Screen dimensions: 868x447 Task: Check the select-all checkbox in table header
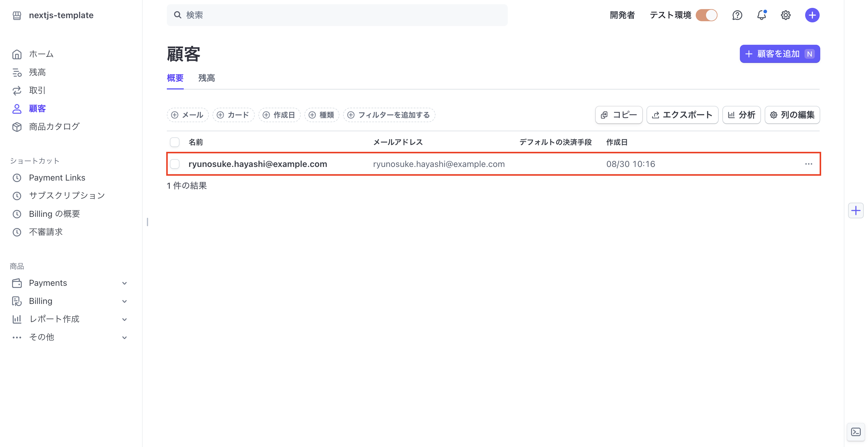[175, 142]
